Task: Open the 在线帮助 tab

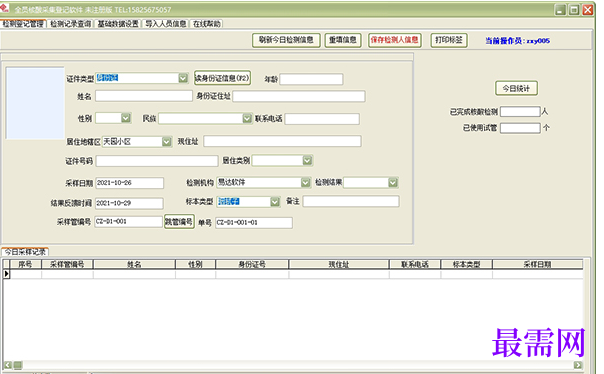Action: (x=206, y=24)
